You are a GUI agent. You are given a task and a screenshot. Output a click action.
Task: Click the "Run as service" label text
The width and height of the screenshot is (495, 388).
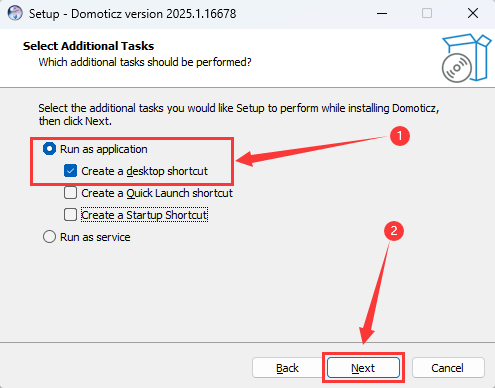95,237
